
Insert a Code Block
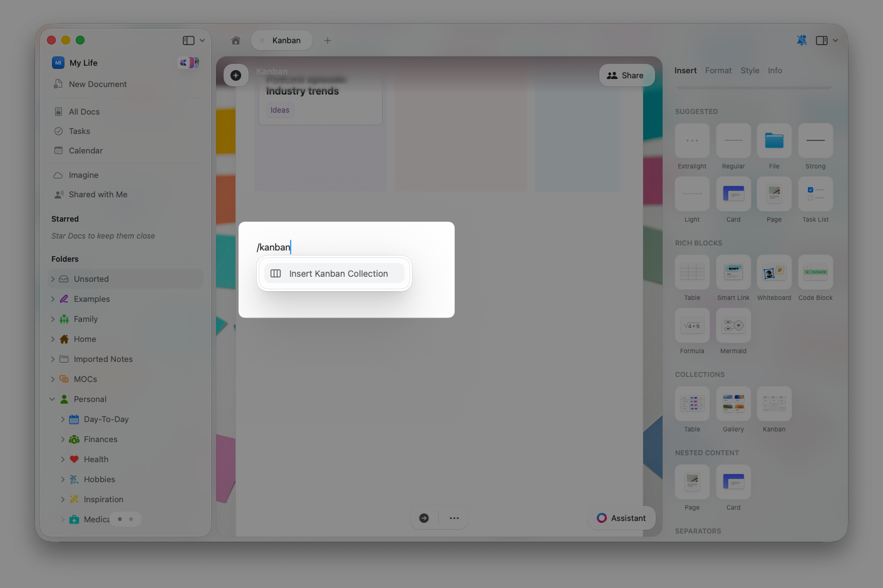point(815,272)
